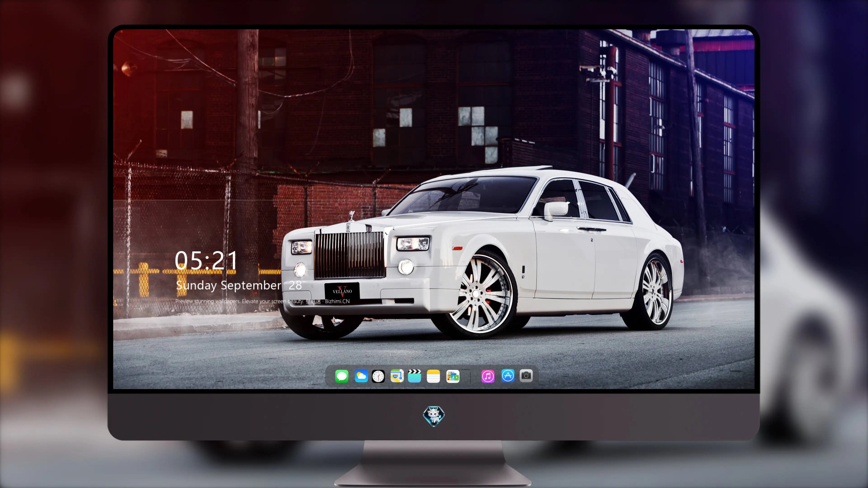Image resolution: width=868 pixels, height=488 pixels.
Task: Open the green Messages app in dock
Action: point(342,376)
